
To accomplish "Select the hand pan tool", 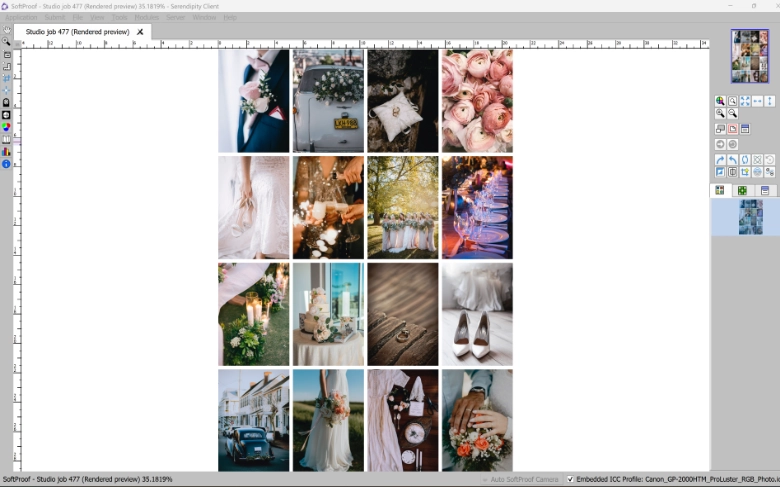I will [x=7, y=30].
